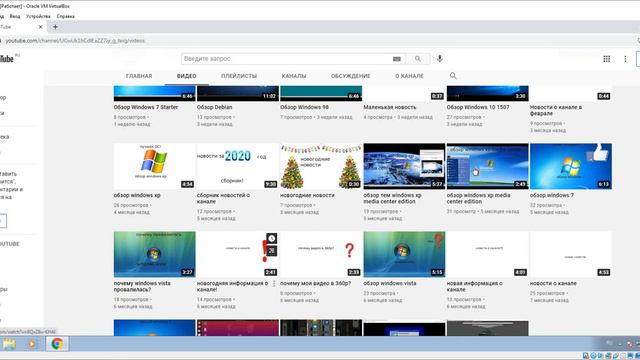Screen dimensions: 640x360
Task: Open почему windows vista провалилась? title
Action: [142, 286]
